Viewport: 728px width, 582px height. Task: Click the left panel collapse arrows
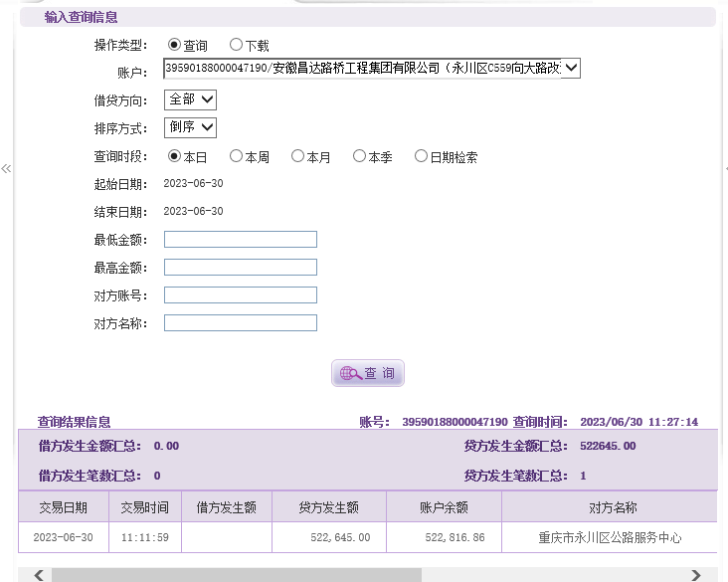click(x=6, y=169)
